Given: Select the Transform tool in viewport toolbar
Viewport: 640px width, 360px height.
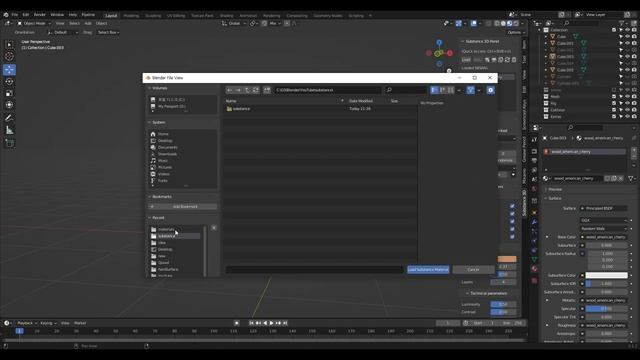Looking at the screenshot, I should click(x=9, y=105).
